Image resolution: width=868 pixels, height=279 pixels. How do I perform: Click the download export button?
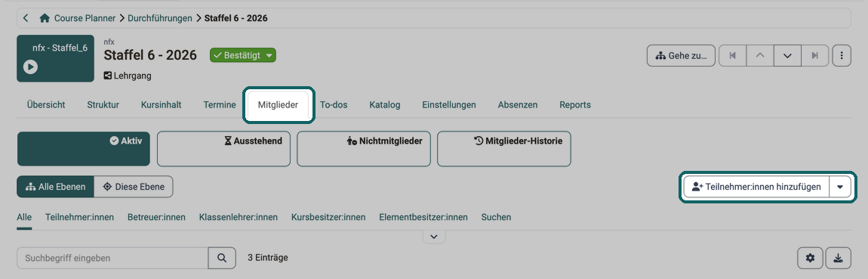pyautogui.click(x=838, y=258)
